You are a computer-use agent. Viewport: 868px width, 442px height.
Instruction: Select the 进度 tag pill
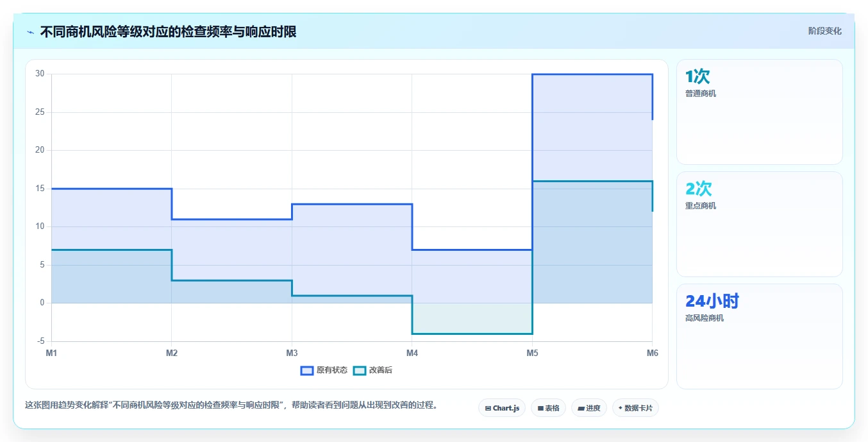click(x=589, y=408)
